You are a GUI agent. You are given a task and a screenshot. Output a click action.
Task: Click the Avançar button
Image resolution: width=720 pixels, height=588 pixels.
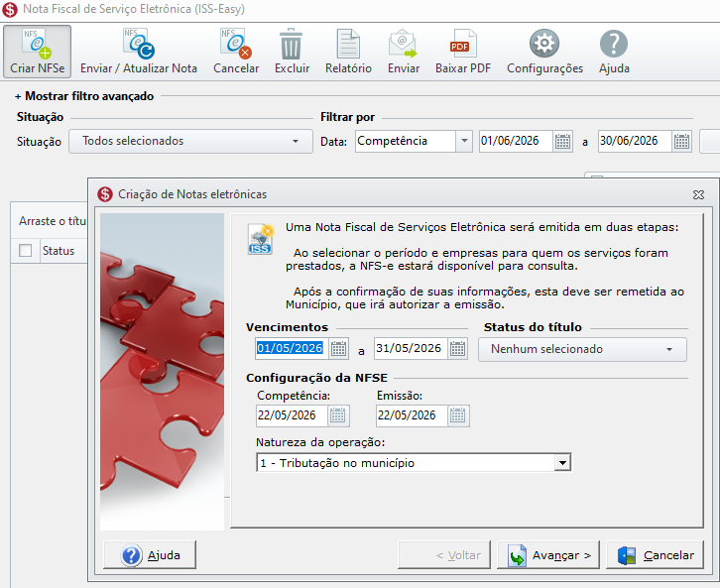click(548, 555)
